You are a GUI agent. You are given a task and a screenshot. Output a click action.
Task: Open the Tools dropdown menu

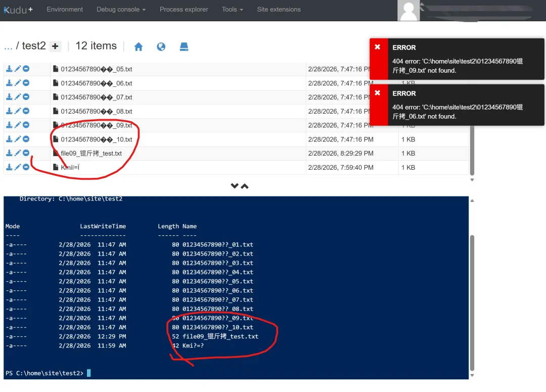click(232, 10)
